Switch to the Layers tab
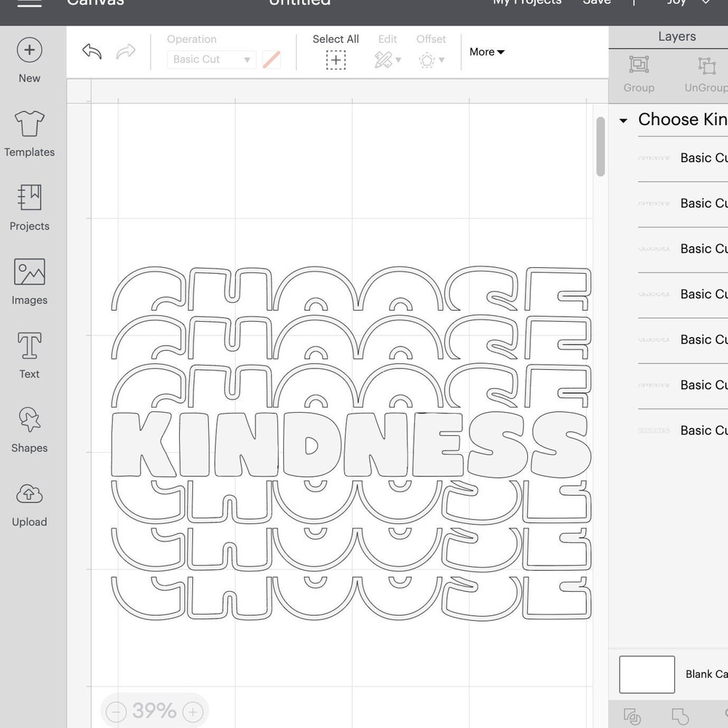The width and height of the screenshot is (728, 728). [676, 36]
